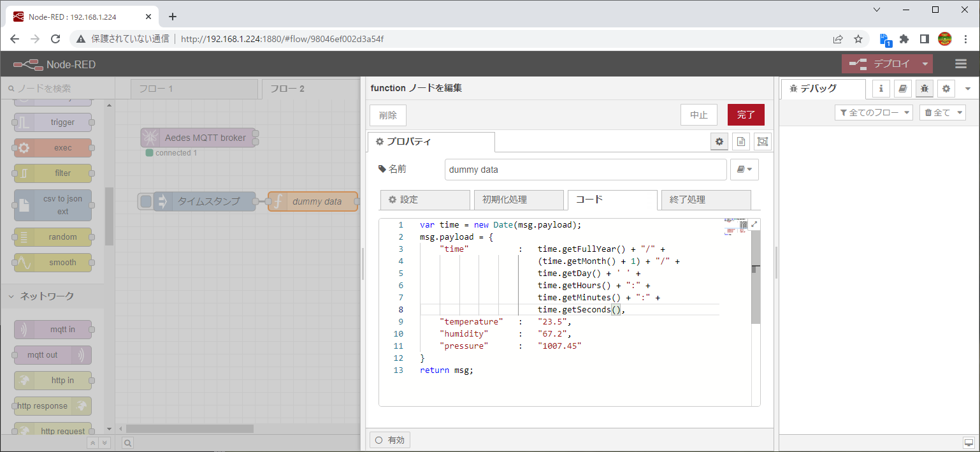
Task: Click the timestamp inject node trigger button
Action: pyautogui.click(x=146, y=201)
